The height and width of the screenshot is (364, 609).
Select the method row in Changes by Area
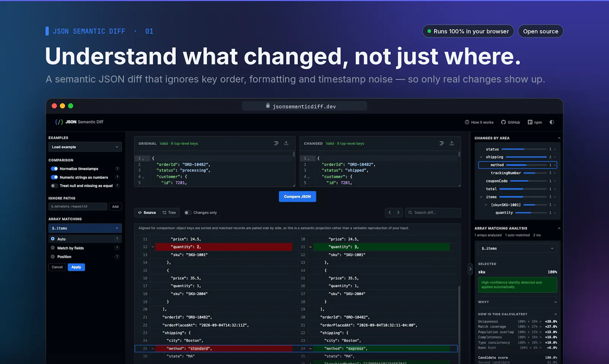518,165
